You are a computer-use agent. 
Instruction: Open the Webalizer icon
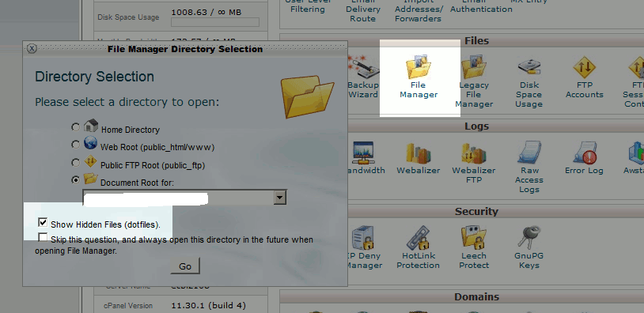point(418,153)
